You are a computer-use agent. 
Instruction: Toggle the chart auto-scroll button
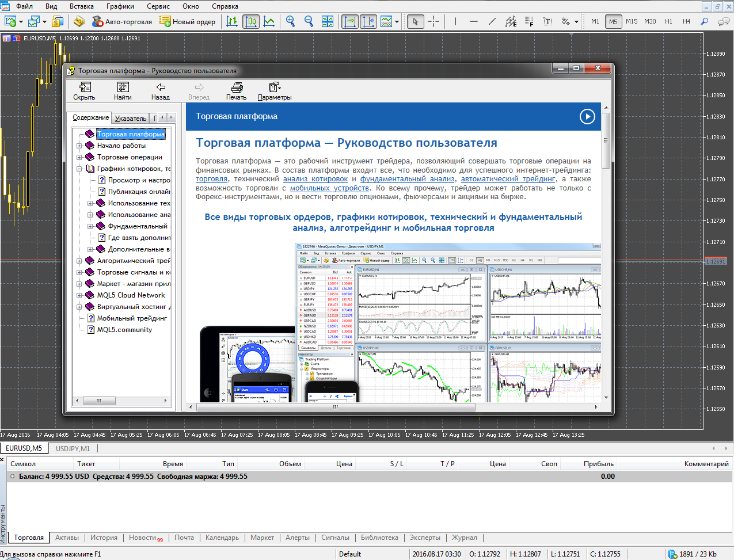tap(349, 22)
